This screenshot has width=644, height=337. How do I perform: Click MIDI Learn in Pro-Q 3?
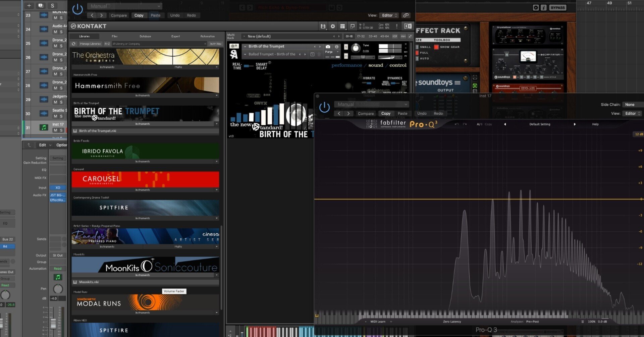pos(378,322)
